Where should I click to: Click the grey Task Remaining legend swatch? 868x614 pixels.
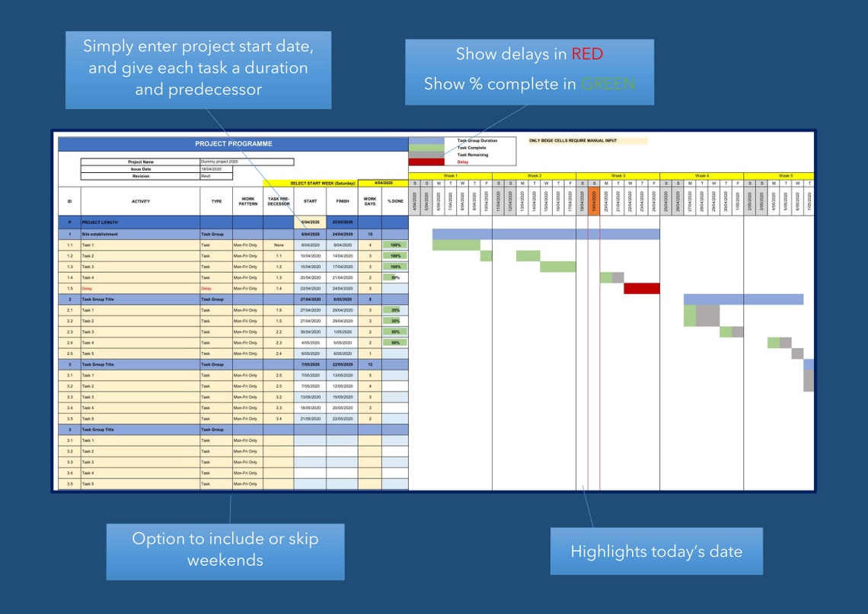click(x=427, y=155)
